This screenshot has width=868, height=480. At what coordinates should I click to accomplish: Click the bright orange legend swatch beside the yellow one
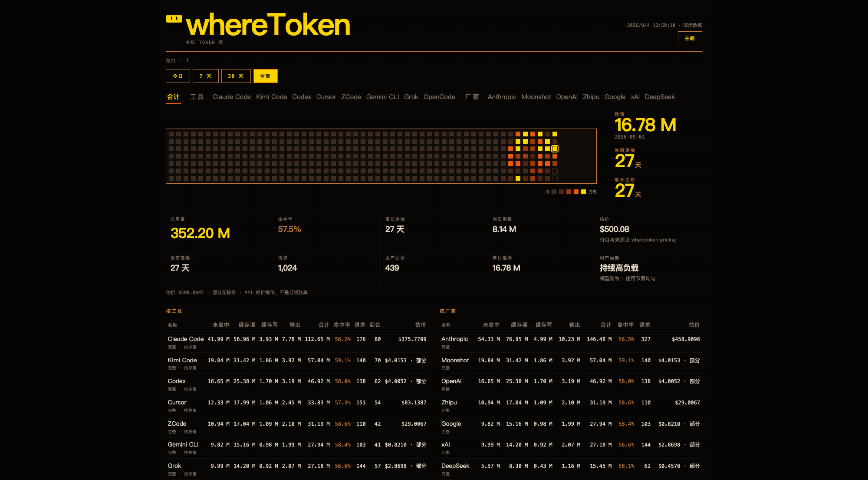[x=576, y=192]
